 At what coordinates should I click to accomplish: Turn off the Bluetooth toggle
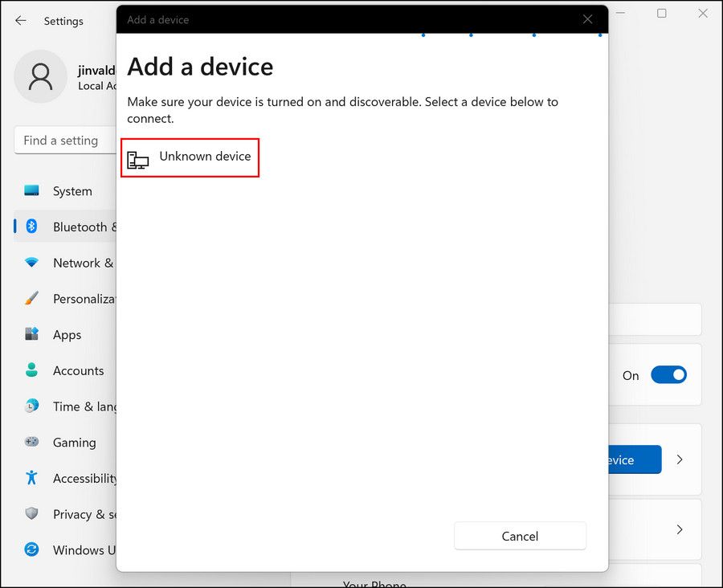[669, 375]
